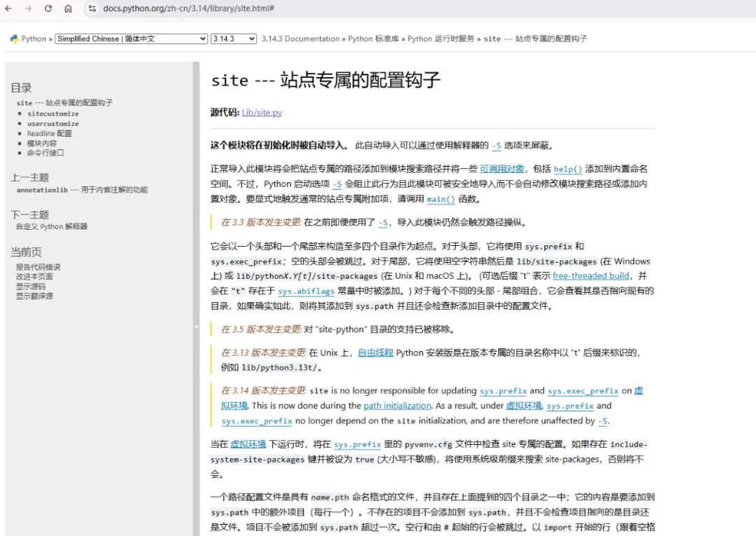
Task: Open the free-threaded build link
Action: click(591, 276)
